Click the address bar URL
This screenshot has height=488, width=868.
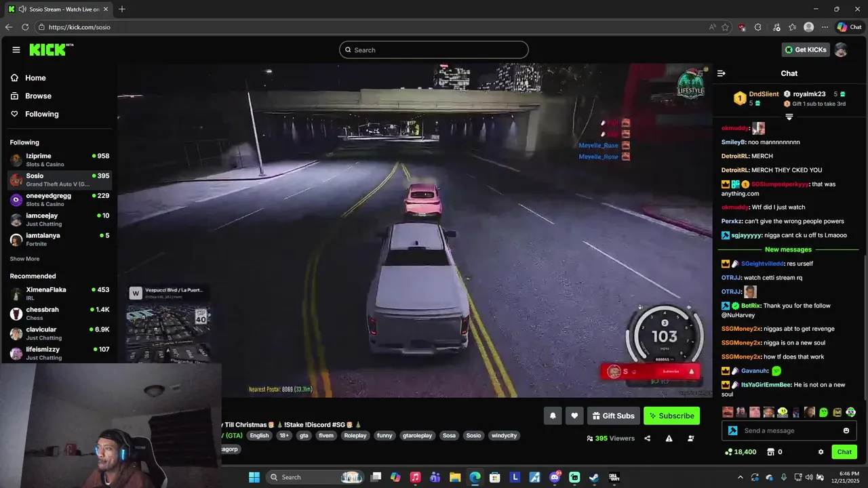(x=79, y=27)
